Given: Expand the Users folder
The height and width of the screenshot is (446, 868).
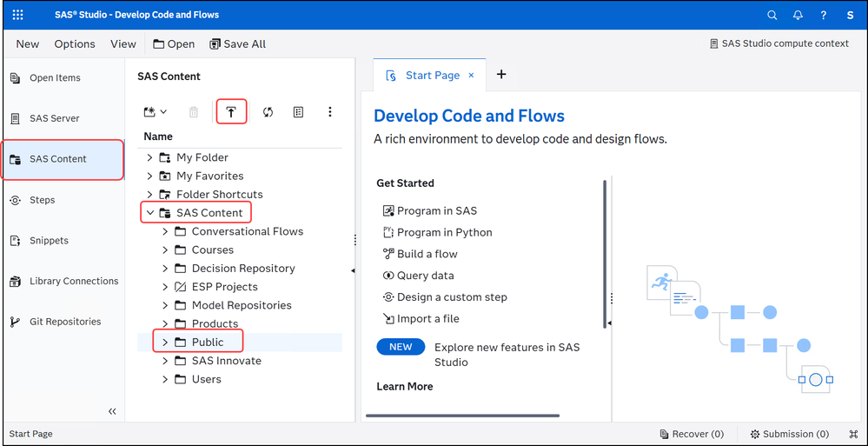Looking at the screenshot, I should point(165,380).
